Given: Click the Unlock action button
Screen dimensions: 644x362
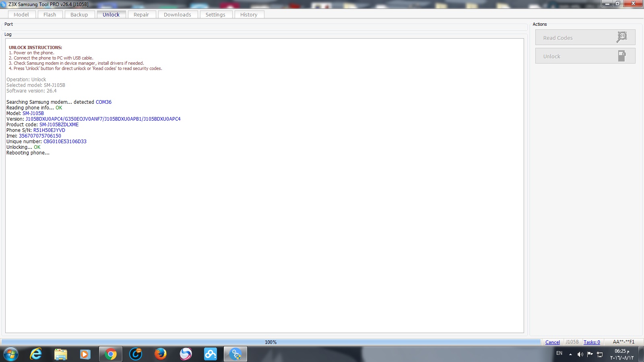Looking at the screenshot, I should coord(585,56).
